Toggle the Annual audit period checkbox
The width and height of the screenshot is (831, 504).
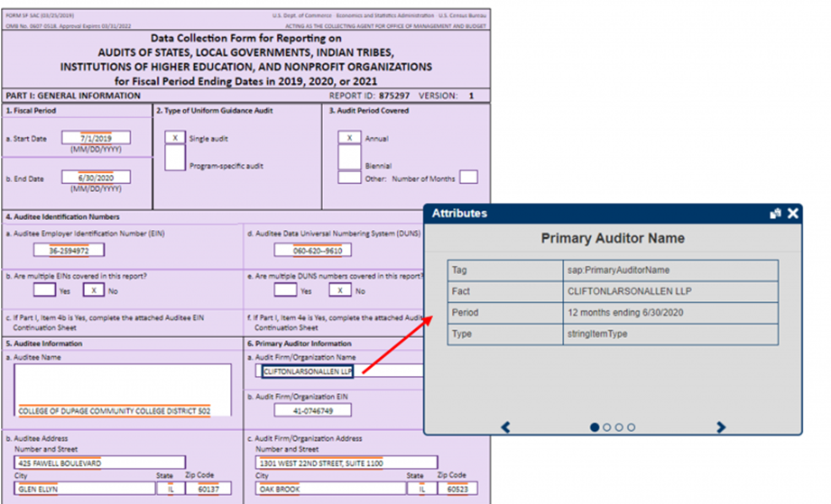click(349, 138)
